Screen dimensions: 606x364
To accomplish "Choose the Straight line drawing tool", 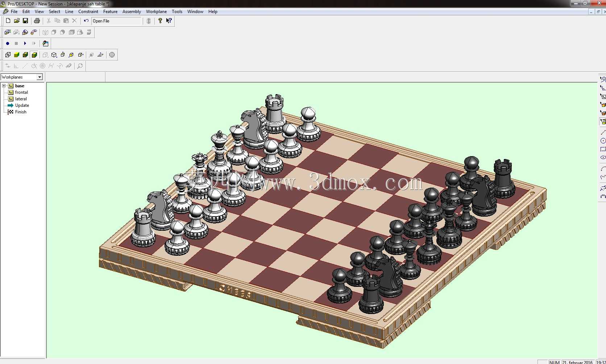I will [603, 133].
